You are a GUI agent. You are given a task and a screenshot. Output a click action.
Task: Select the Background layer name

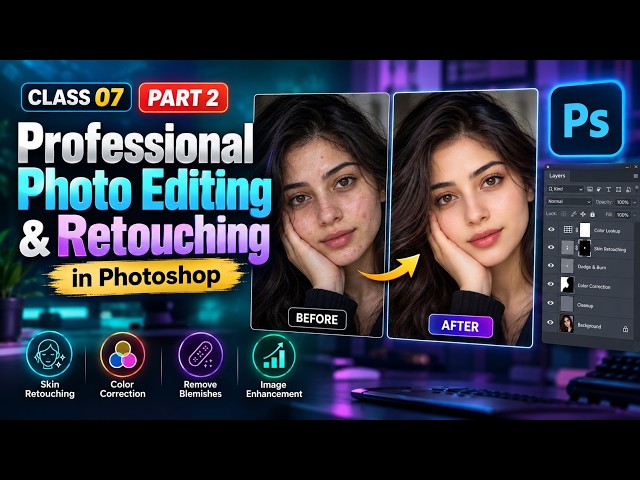(589, 326)
